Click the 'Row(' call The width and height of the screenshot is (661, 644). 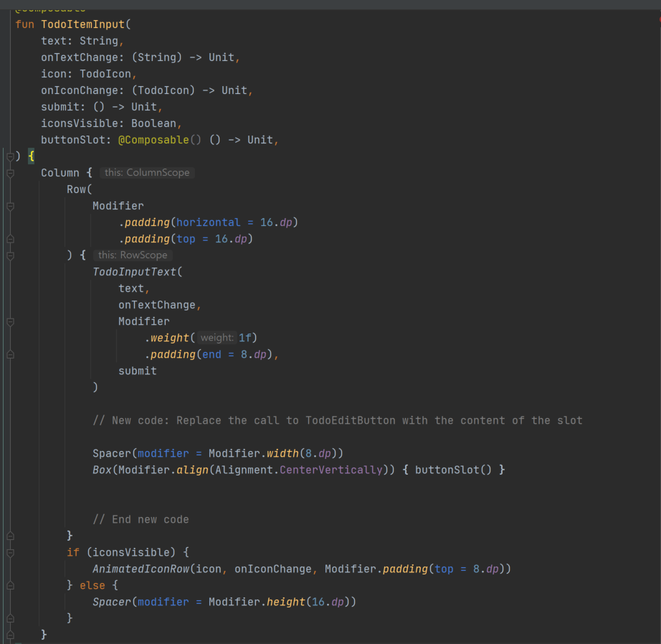point(80,189)
